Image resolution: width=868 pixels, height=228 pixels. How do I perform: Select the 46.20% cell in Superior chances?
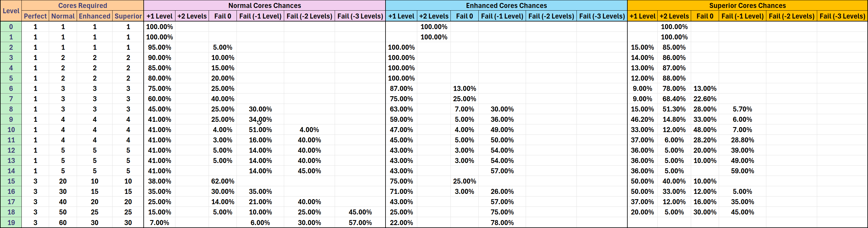point(642,119)
